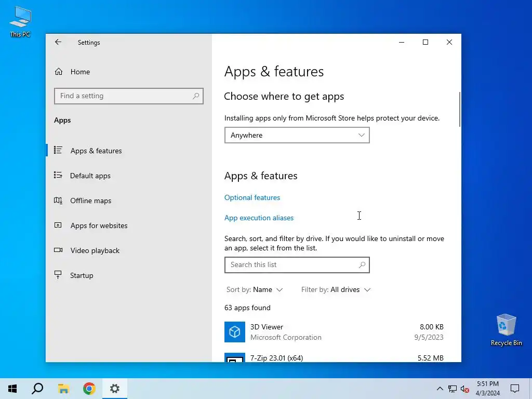This screenshot has height=399, width=532.
Task: Show hidden tray icons chevron
Action: [440, 389]
